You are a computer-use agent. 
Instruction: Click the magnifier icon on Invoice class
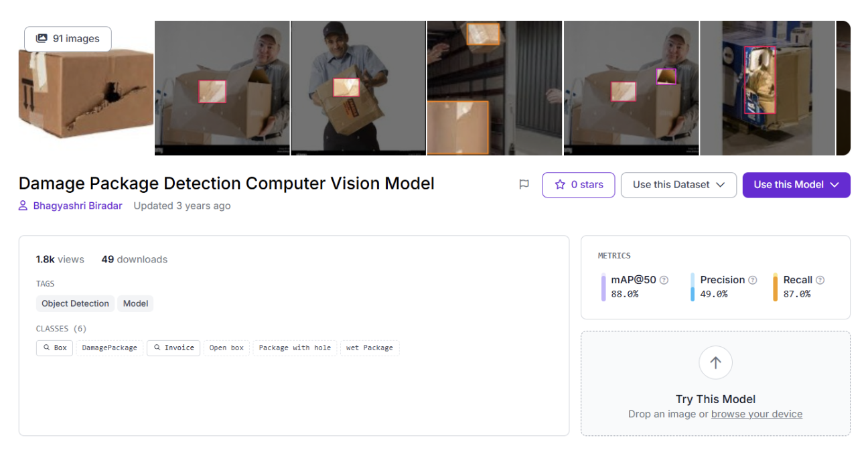tap(157, 348)
